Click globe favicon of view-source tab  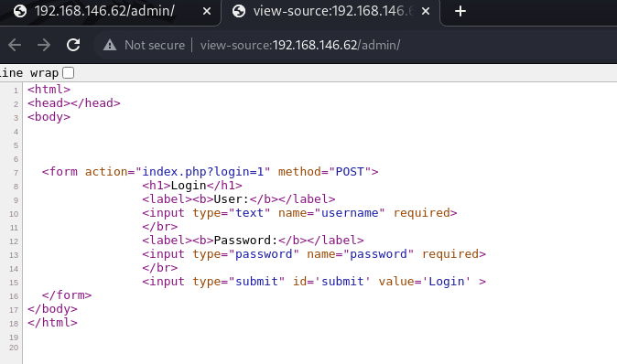pos(238,11)
